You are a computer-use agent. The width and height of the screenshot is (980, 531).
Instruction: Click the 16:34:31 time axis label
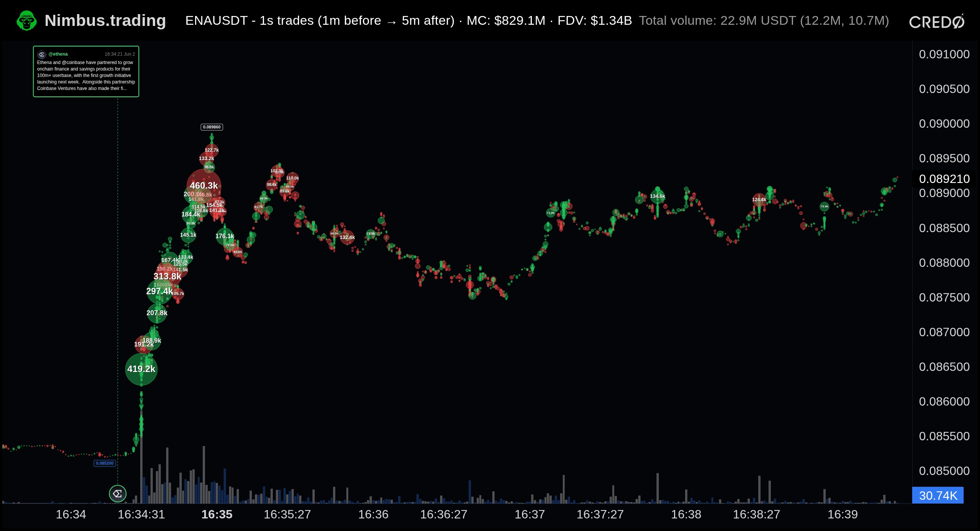[x=141, y=514]
